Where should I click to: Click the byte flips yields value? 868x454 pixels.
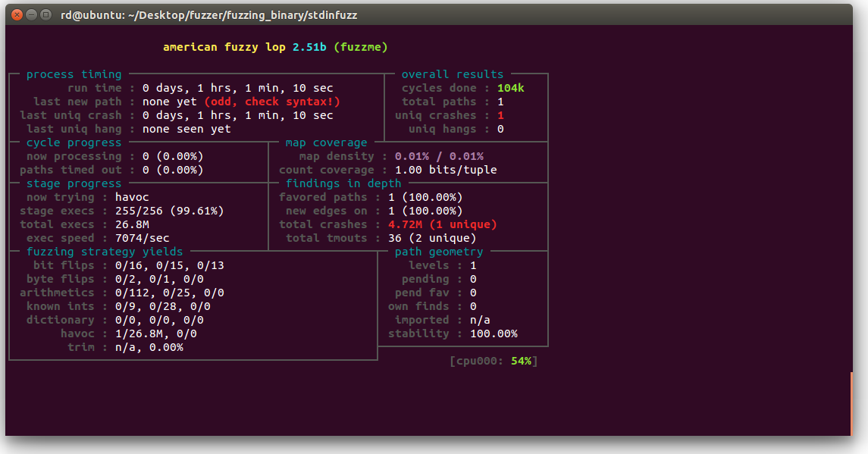click(x=159, y=279)
